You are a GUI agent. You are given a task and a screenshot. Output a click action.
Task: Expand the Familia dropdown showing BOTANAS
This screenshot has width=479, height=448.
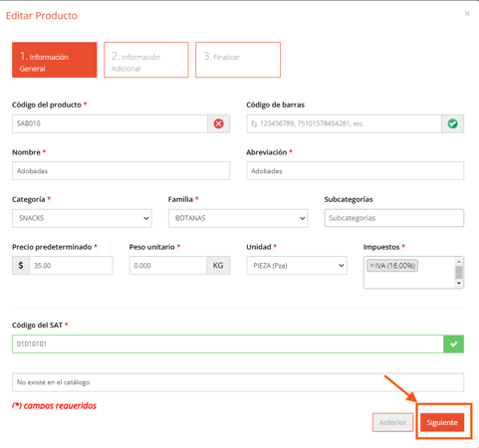(x=238, y=218)
